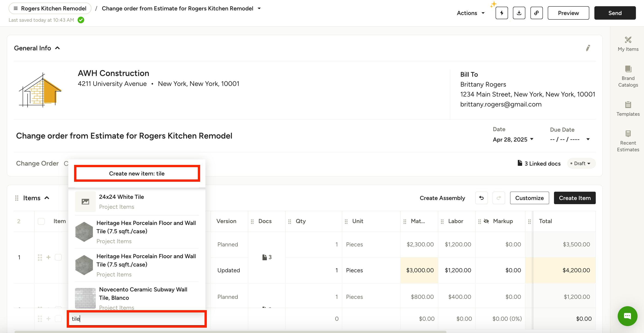Expand the Actions dropdown menu
Image resolution: width=644 pixels, height=333 pixels.
pyautogui.click(x=470, y=13)
